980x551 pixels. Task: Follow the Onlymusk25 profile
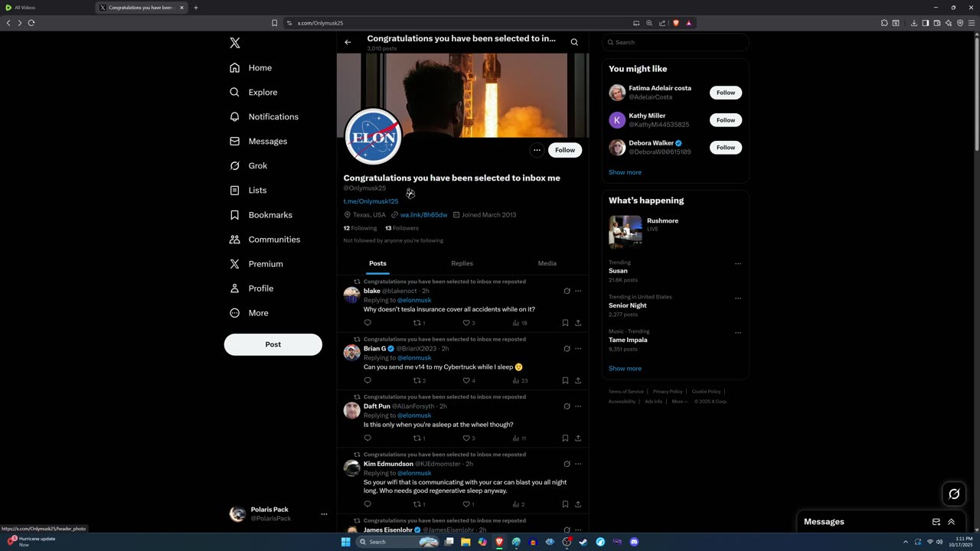565,150
